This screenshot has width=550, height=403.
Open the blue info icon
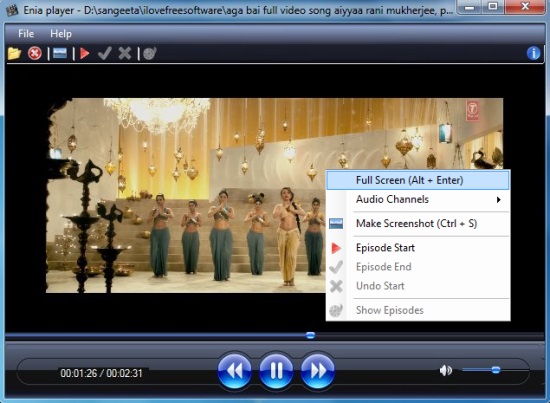[x=534, y=53]
